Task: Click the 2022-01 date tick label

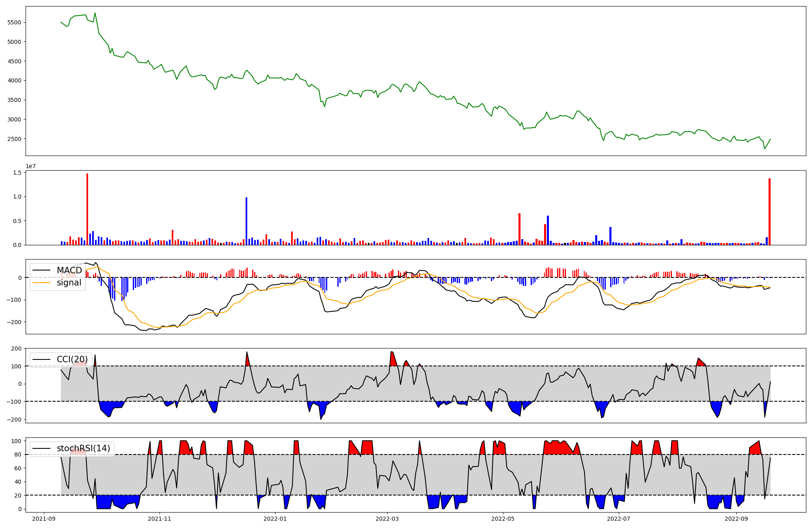Action: pos(275,519)
